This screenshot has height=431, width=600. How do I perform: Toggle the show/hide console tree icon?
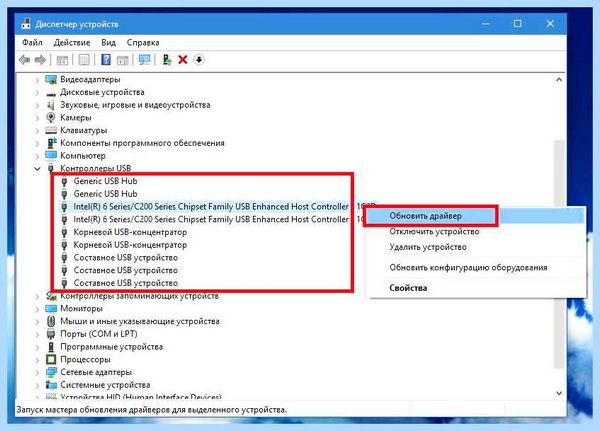coord(62,60)
